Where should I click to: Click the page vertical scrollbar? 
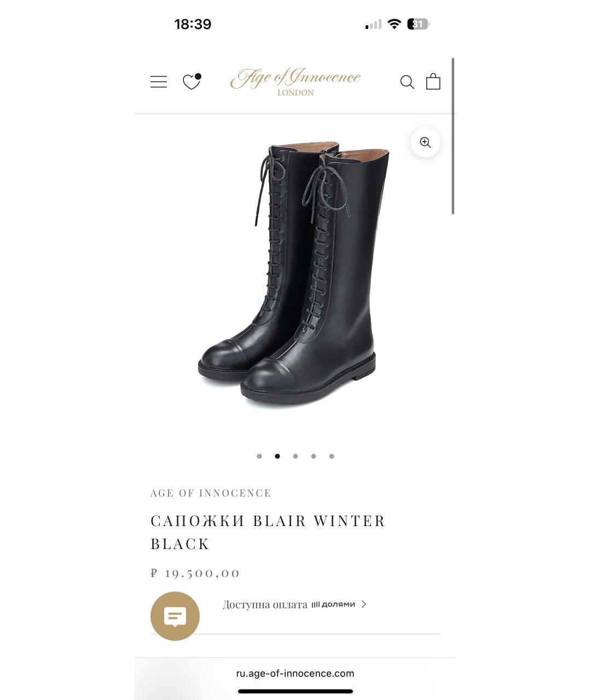[x=453, y=136]
